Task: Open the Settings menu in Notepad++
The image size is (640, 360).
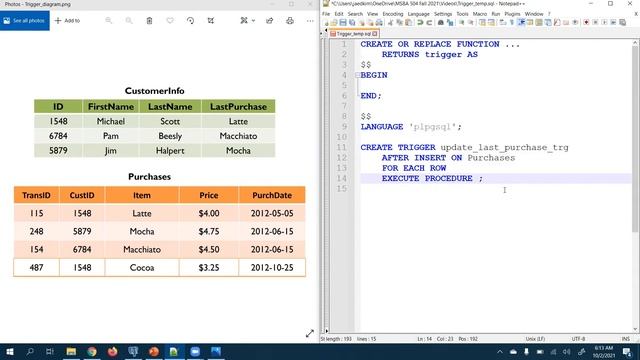Action: (x=443, y=14)
